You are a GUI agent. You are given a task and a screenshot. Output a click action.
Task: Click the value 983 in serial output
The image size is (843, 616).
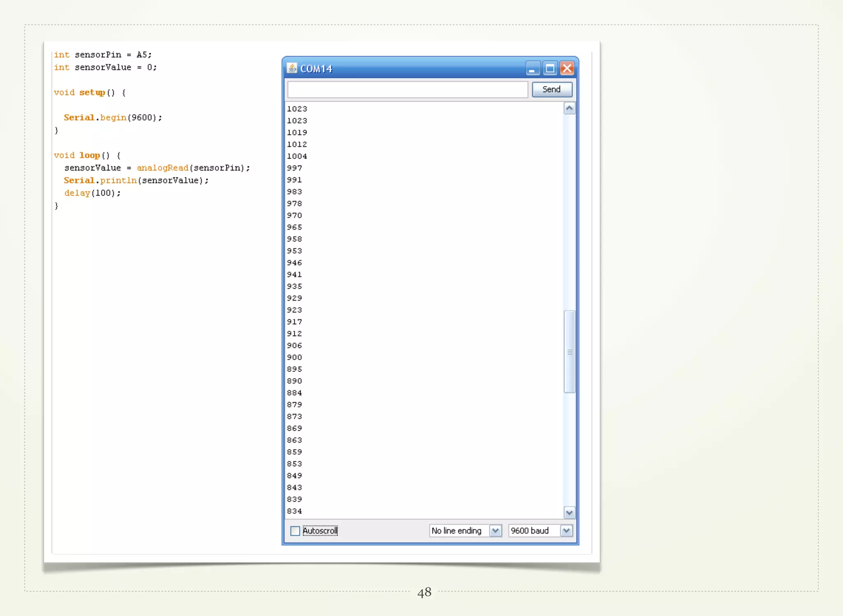295,192
